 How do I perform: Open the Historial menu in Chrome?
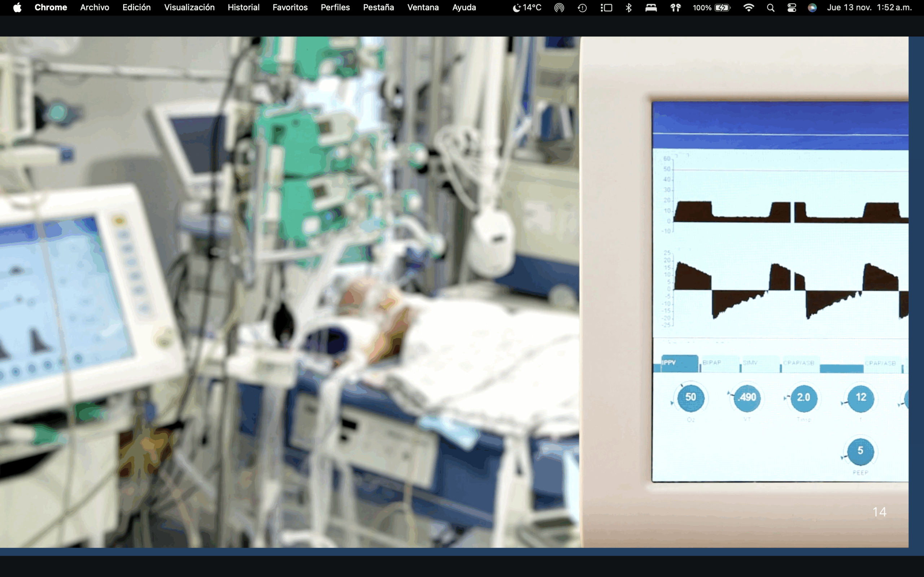243,7
